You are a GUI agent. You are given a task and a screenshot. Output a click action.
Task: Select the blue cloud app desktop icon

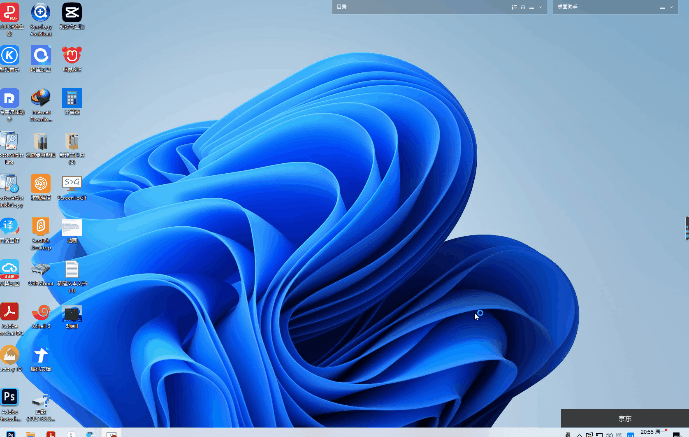click(10, 268)
